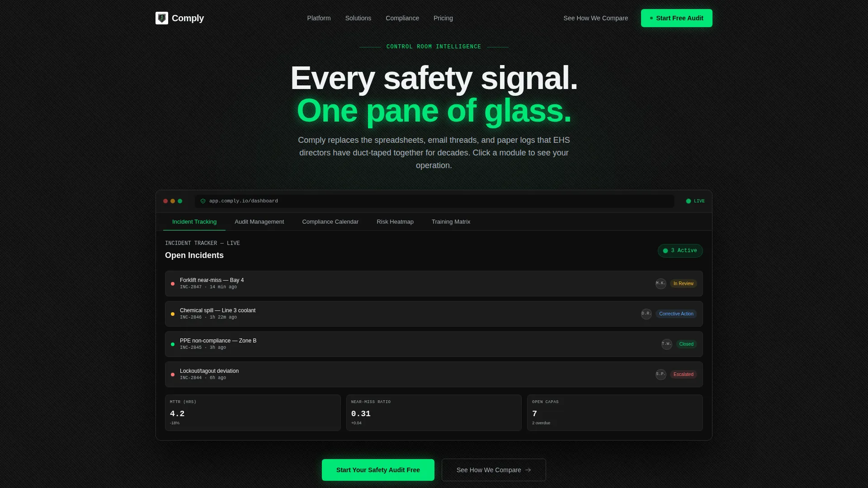The width and height of the screenshot is (868, 488).
Task: Click the red severity dot on Lockout/tagout row
Action: tap(173, 375)
